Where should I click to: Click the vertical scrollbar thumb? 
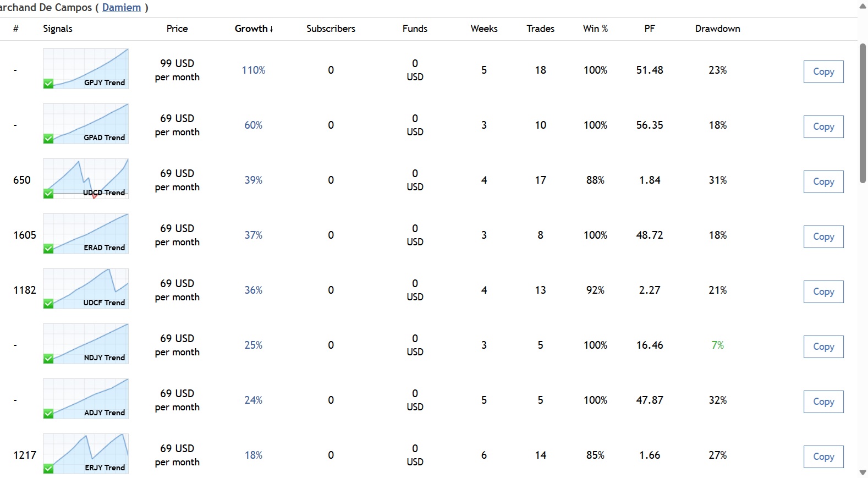[862, 113]
